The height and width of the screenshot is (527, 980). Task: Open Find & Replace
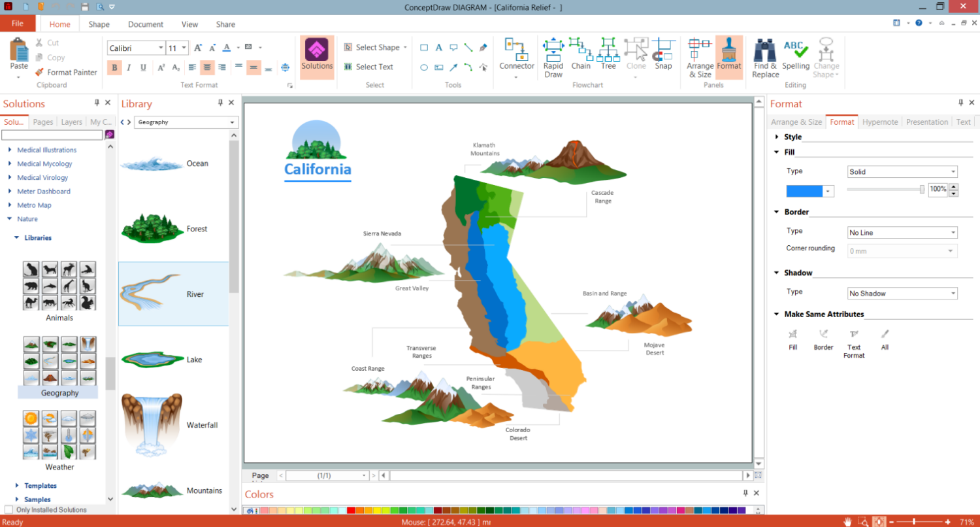pos(765,58)
